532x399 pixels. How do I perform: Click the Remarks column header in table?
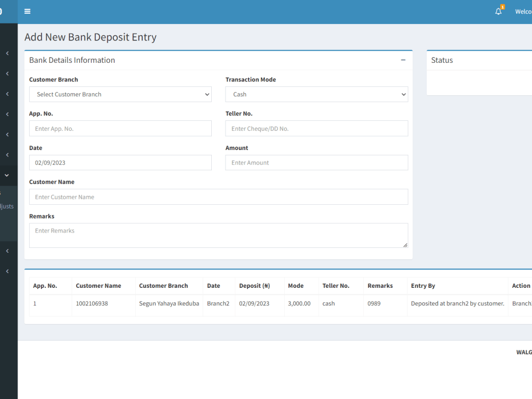[x=380, y=286]
